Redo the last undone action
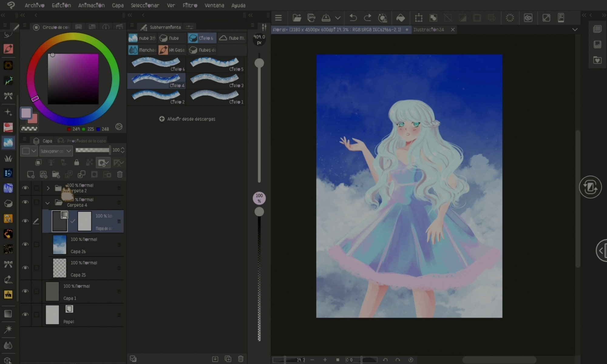 (368, 18)
